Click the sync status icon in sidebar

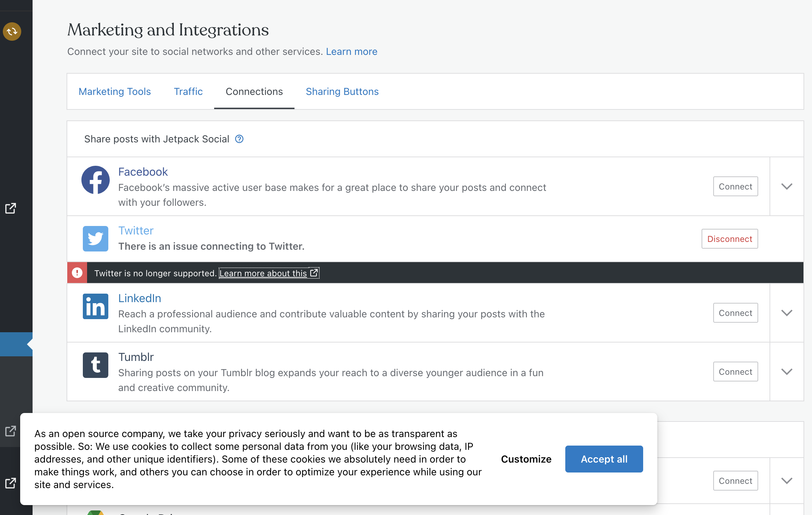[12, 32]
